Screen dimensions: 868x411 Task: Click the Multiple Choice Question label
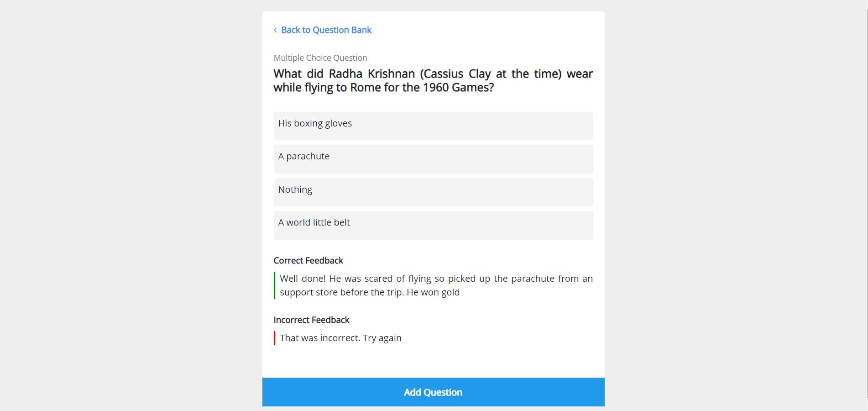click(320, 58)
